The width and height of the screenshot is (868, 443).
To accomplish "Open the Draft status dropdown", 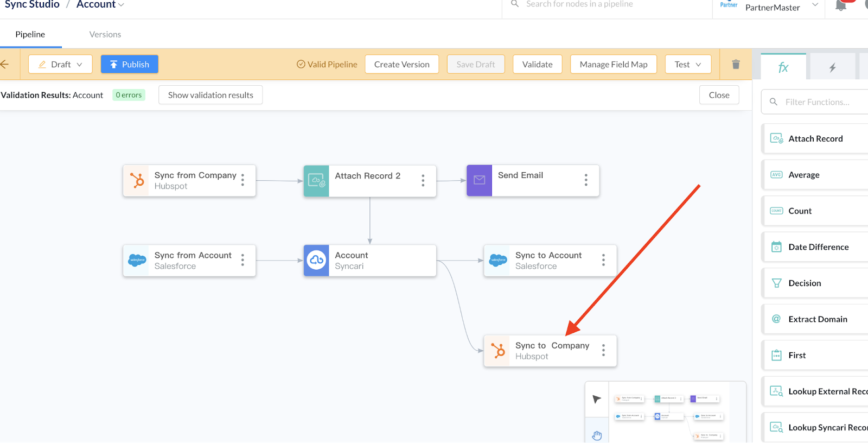I will pyautogui.click(x=60, y=64).
